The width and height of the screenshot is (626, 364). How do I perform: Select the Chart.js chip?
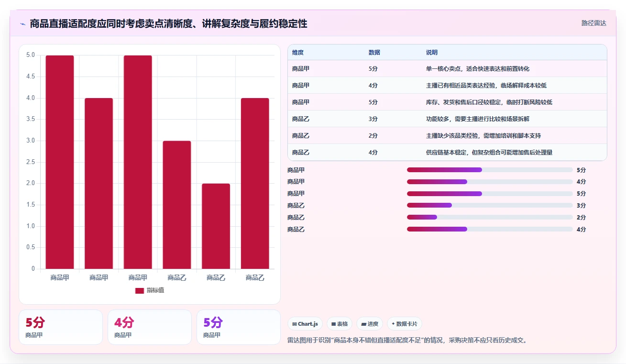(305, 324)
